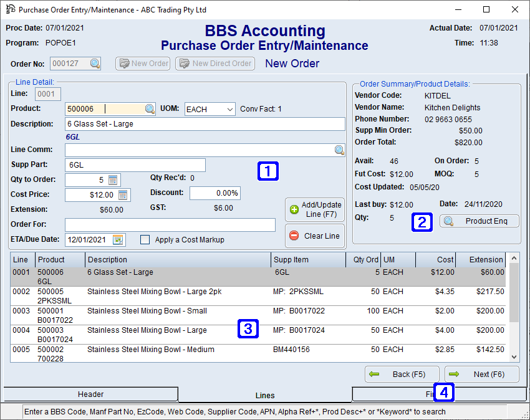Open the Order No search lookup icon

pos(95,63)
